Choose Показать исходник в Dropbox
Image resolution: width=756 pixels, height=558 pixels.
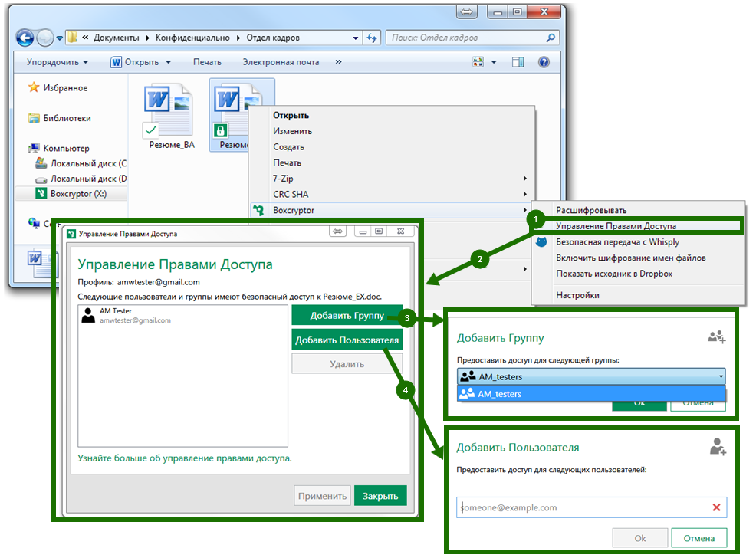[x=639, y=274]
